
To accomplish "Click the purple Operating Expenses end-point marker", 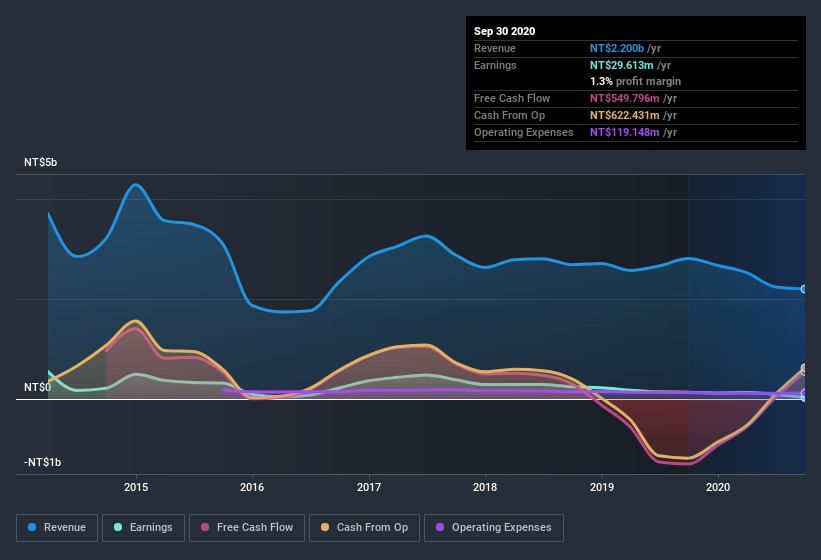I will pos(804,393).
